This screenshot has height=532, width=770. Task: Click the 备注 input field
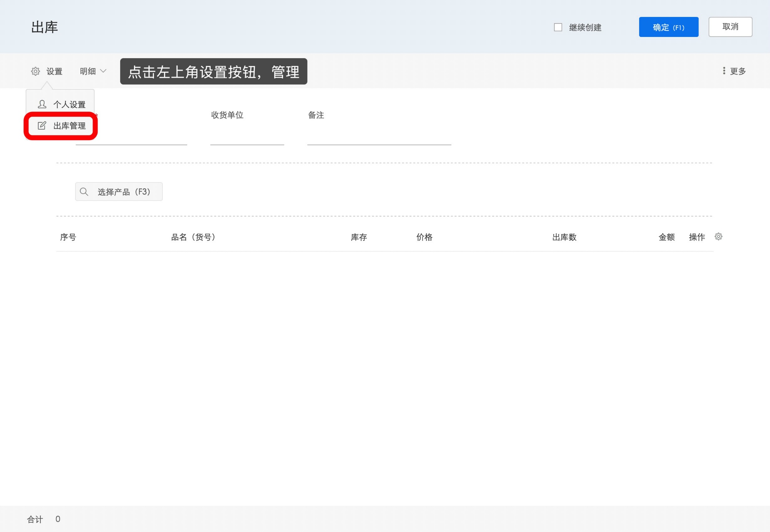click(379, 136)
